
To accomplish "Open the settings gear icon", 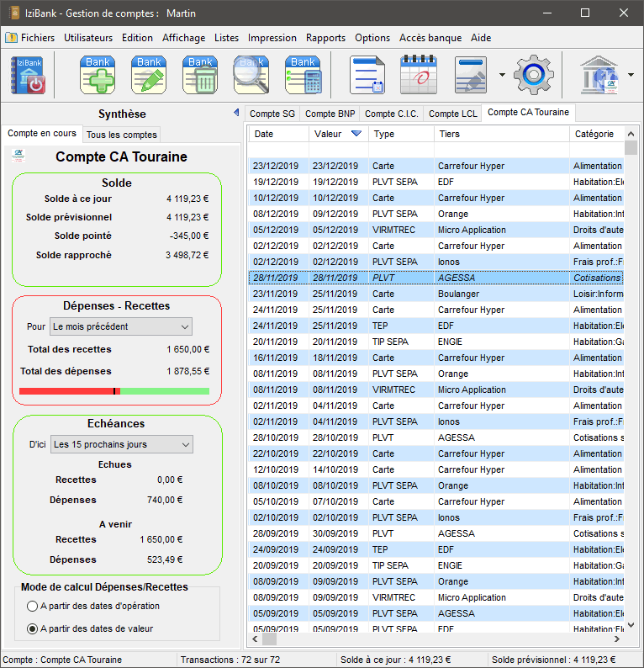I will coord(533,75).
